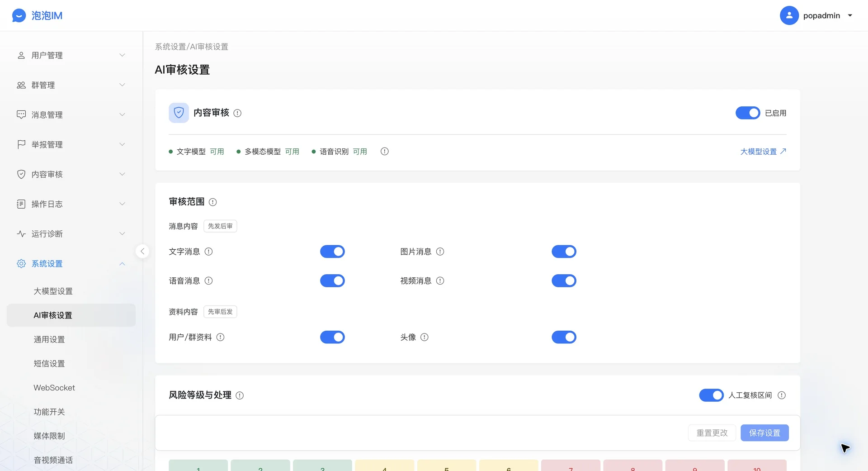Click the info icon beside 风险等级与处理
This screenshot has height=471, width=868.
(x=240, y=395)
